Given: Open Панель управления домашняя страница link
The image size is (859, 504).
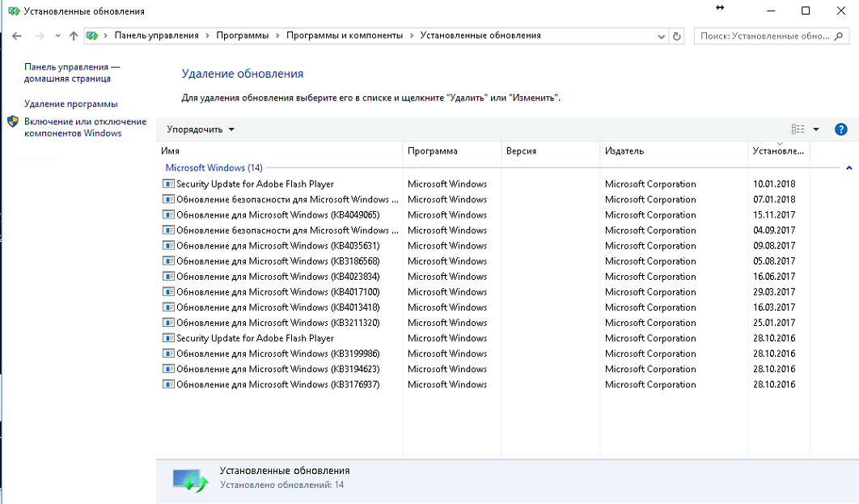Looking at the screenshot, I should [72, 72].
